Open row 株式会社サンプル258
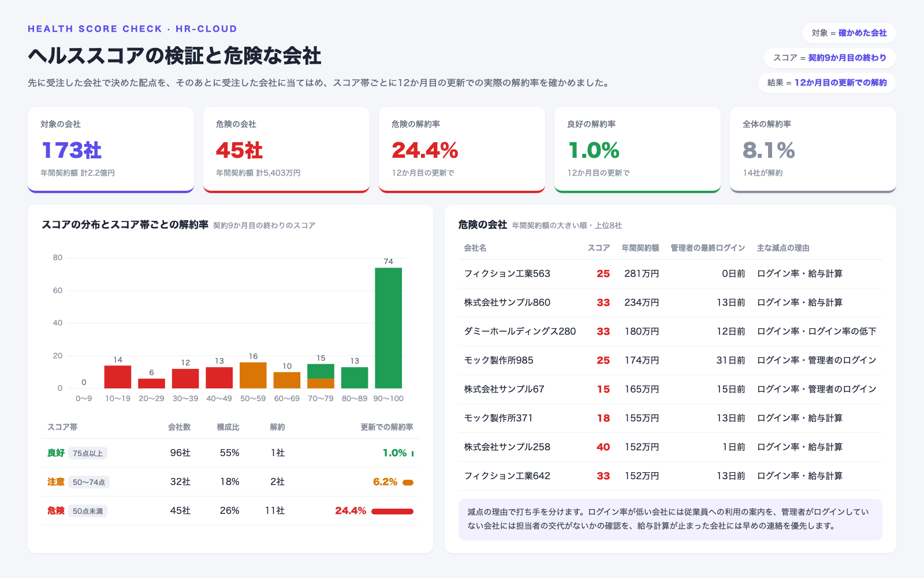 click(x=670, y=447)
